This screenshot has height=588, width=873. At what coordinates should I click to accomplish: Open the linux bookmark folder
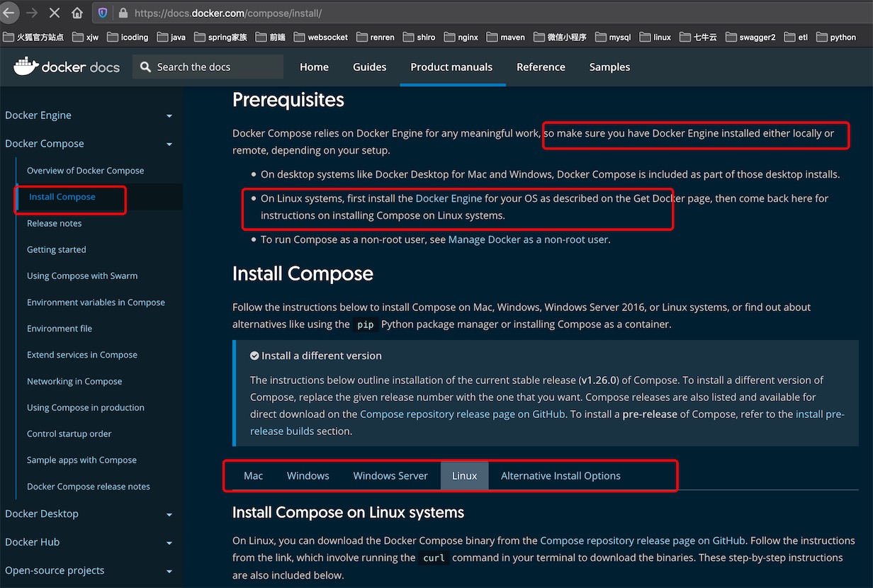pos(655,37)
